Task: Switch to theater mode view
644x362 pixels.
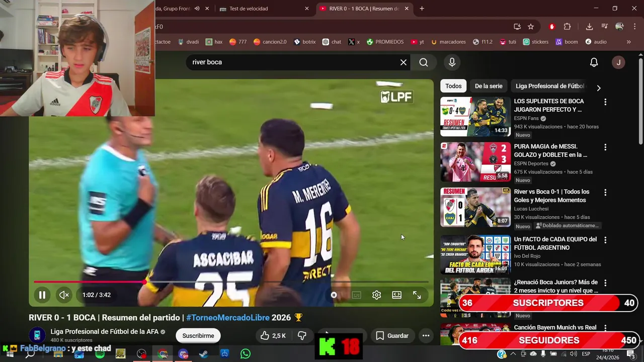Action: tap(396, 295)
